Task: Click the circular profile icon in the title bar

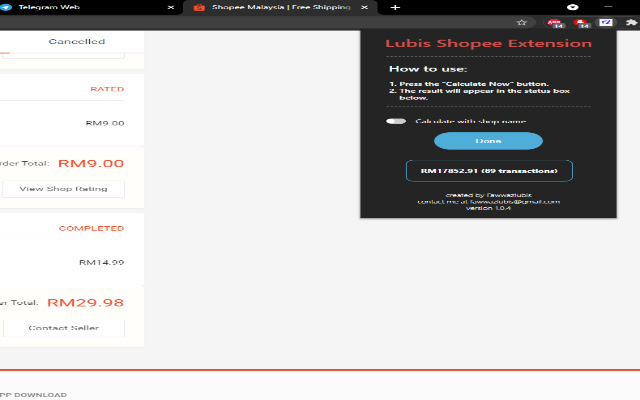Action: pos(573,7)
